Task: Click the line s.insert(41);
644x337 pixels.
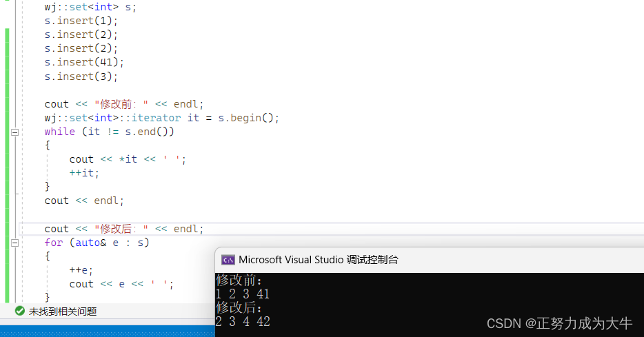Action: 84,63
